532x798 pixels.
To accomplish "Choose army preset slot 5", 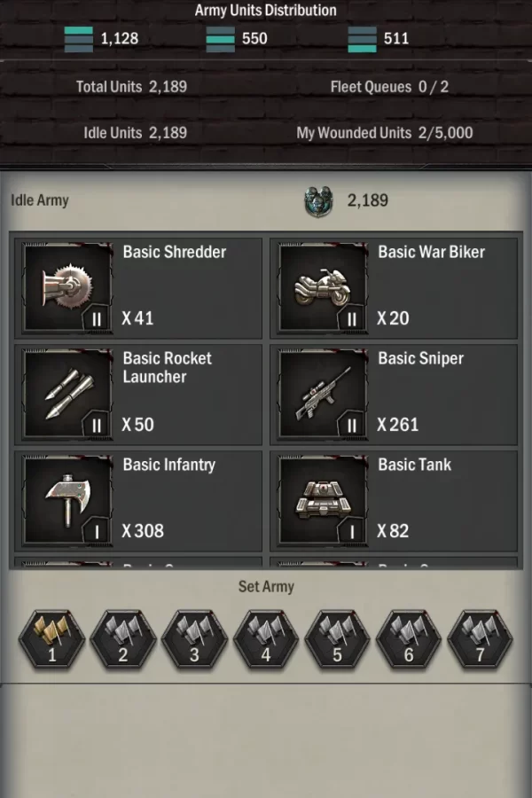I will coord(337,639).
